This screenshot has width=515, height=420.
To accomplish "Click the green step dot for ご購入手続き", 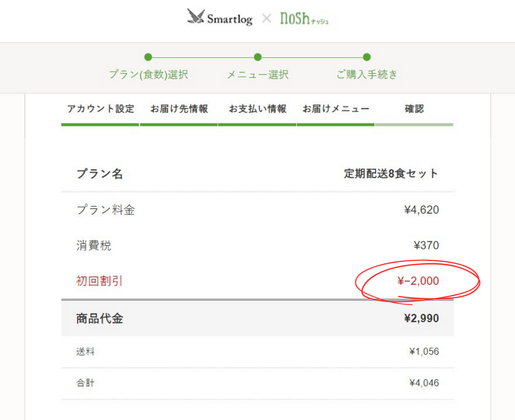I will (367, 57).
